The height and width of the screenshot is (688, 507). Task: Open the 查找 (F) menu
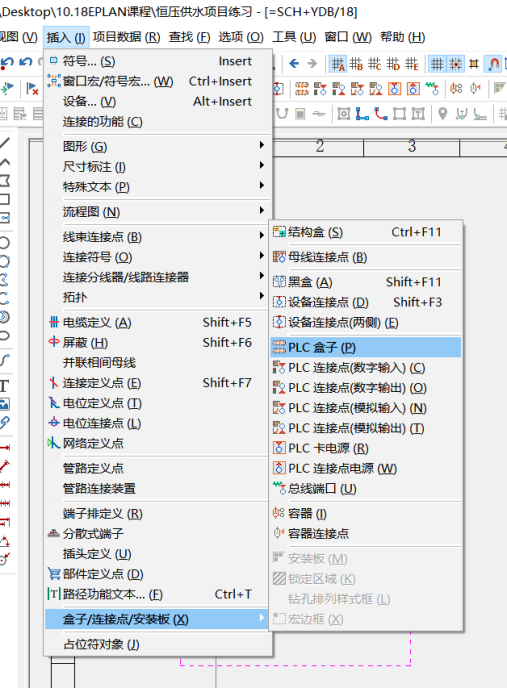click(189, 37)
